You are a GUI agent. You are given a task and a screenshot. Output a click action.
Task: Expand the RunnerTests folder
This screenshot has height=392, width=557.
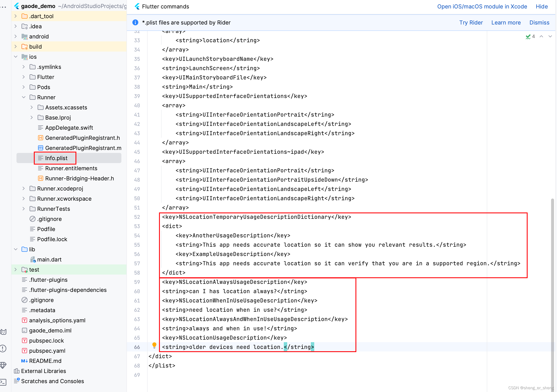click(x=23, y=209)
